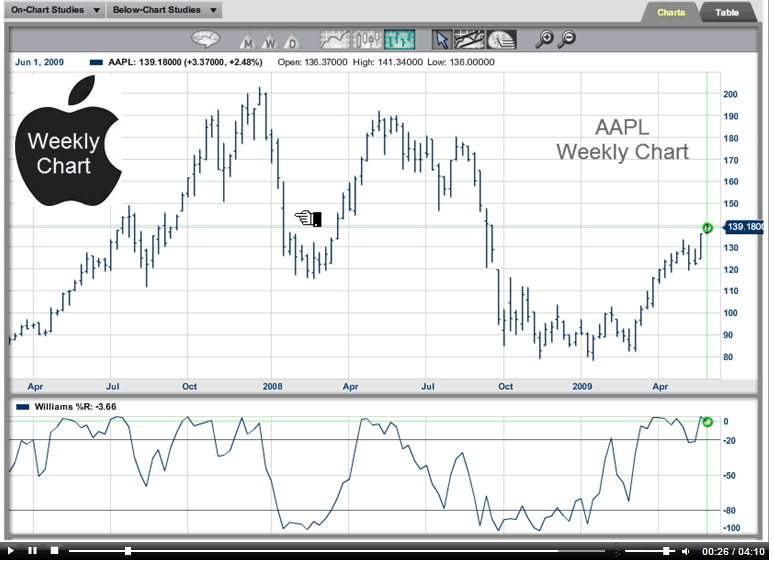Select the line chart style icon
The image size is (773, 566).
click(x=335, y=39)
